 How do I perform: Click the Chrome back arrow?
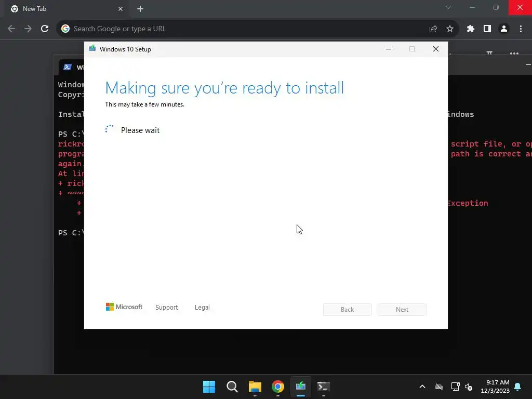[x=11, y=29]
